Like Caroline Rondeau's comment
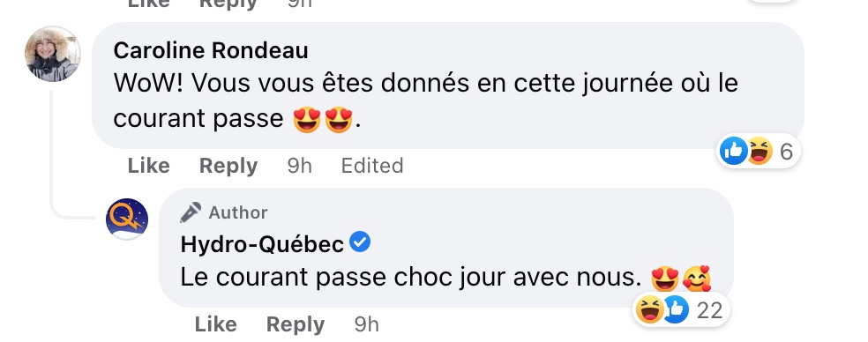868x342 pixels. 148,166
